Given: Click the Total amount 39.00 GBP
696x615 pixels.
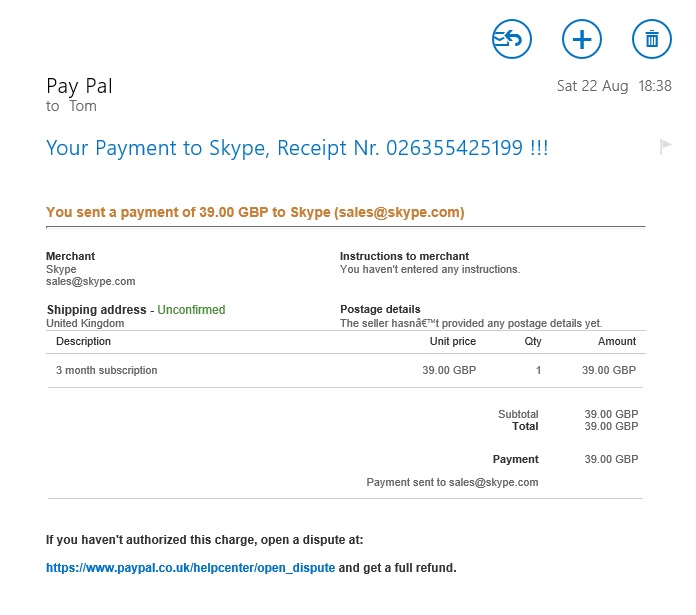Looking at the screenshot, I should pyautogui.click(x=611, y=426).
